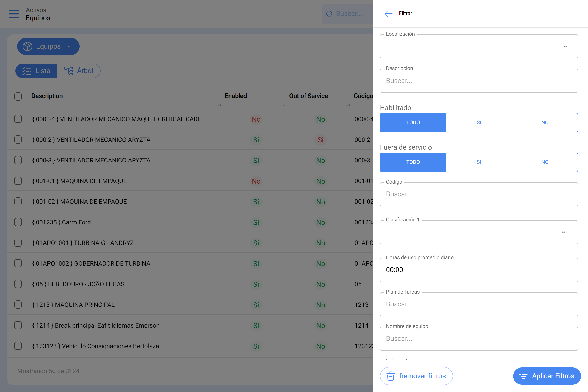
Task: Check the TURBINA G1 ANDRYZ row
Action: [18, 242]
